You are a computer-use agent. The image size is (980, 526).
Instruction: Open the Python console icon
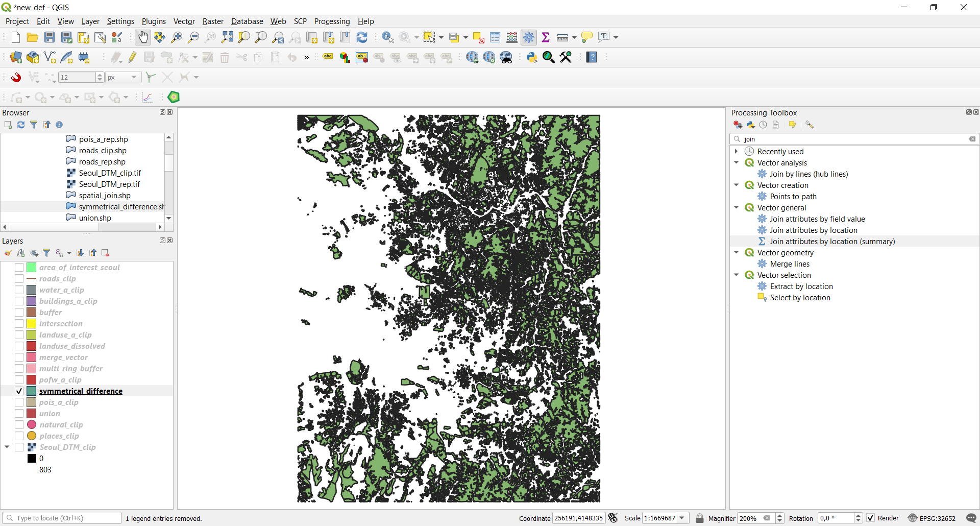[532, 57]
